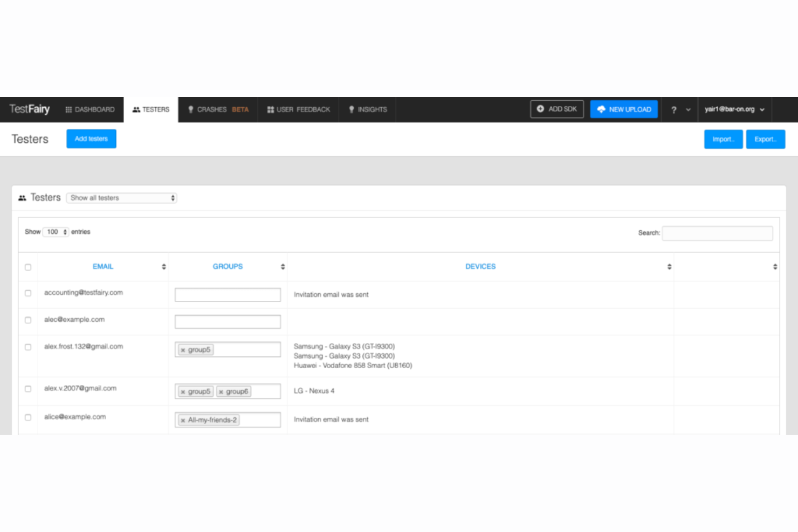
Task: Remove group5 tag from alex.frost.132@gmail.com
Action: tap(183, 349)
